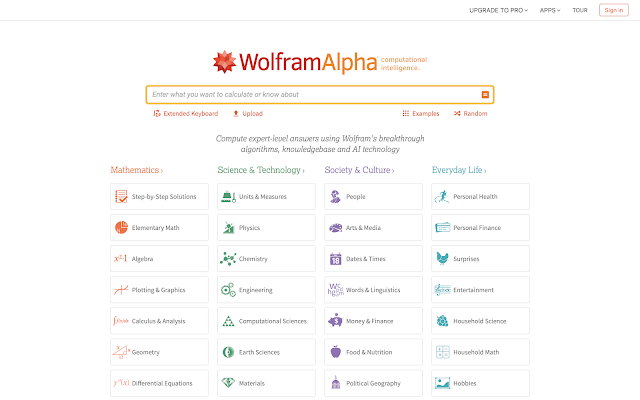This screenshot has width=640, height=400.
Task: Click the Upload link
Action: pyautogui.click(x=248, y=113)
